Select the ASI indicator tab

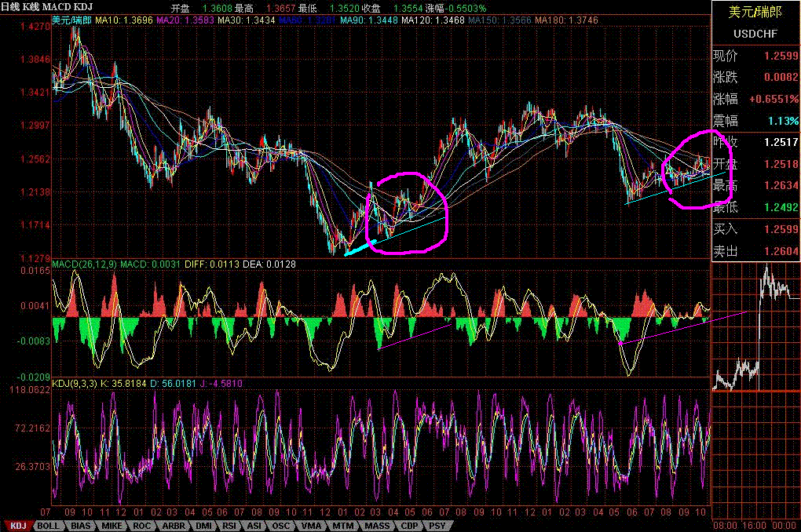point(256,526)
